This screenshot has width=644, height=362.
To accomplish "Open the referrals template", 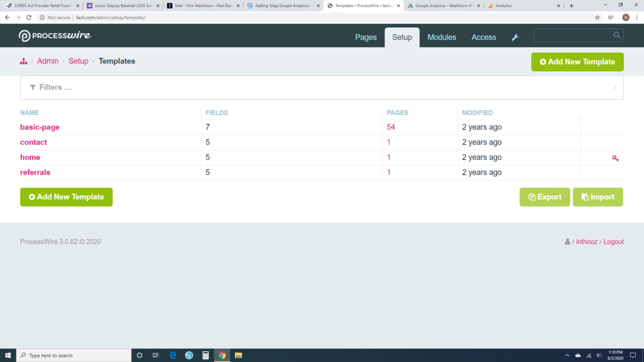I will click(35, 173).
